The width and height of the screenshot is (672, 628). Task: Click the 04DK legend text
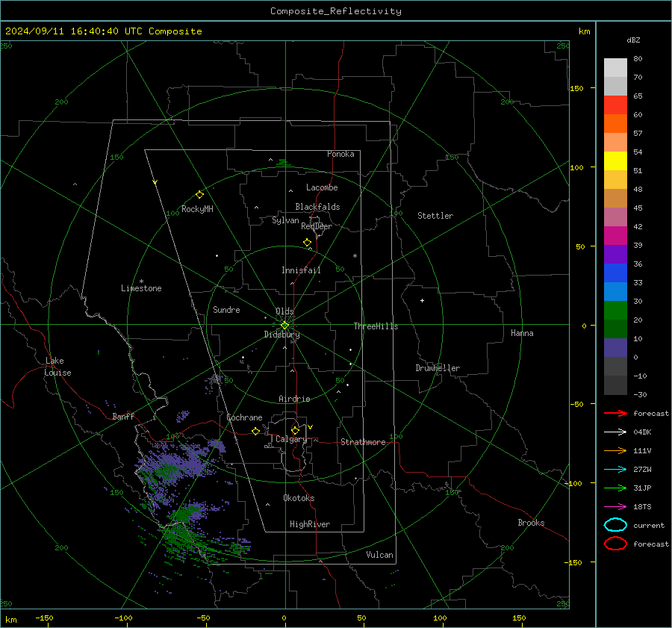(x=642, y=432)
